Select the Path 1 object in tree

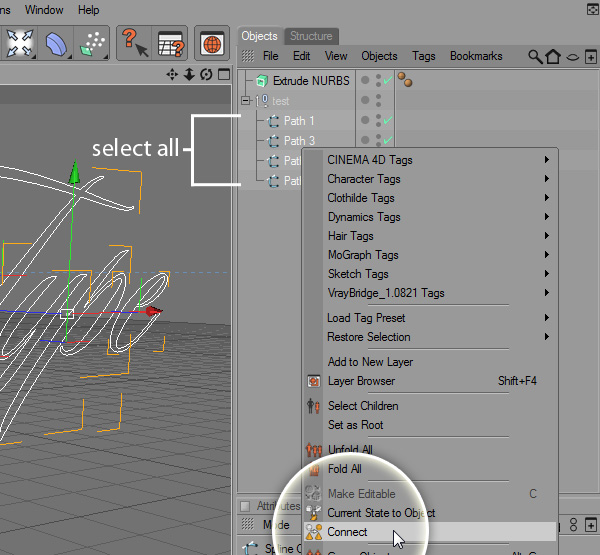(299, 121)
